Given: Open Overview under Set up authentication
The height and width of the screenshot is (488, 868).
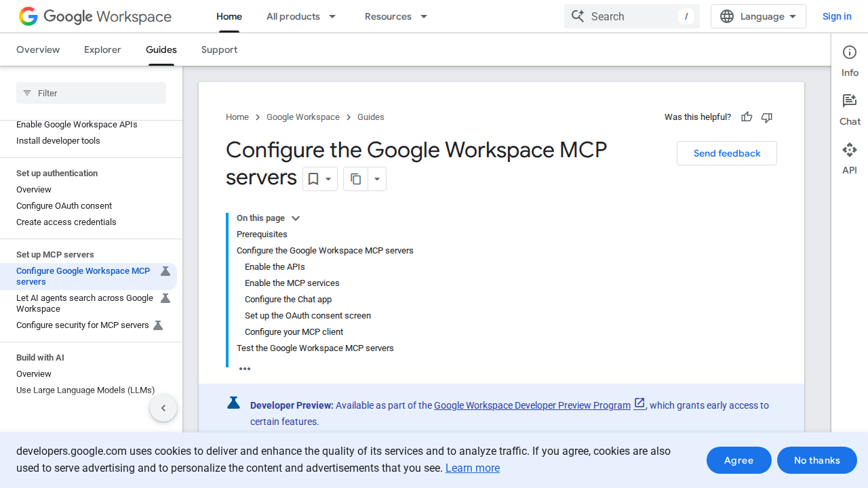Looking at the screenshot, I should click(34, 190).
